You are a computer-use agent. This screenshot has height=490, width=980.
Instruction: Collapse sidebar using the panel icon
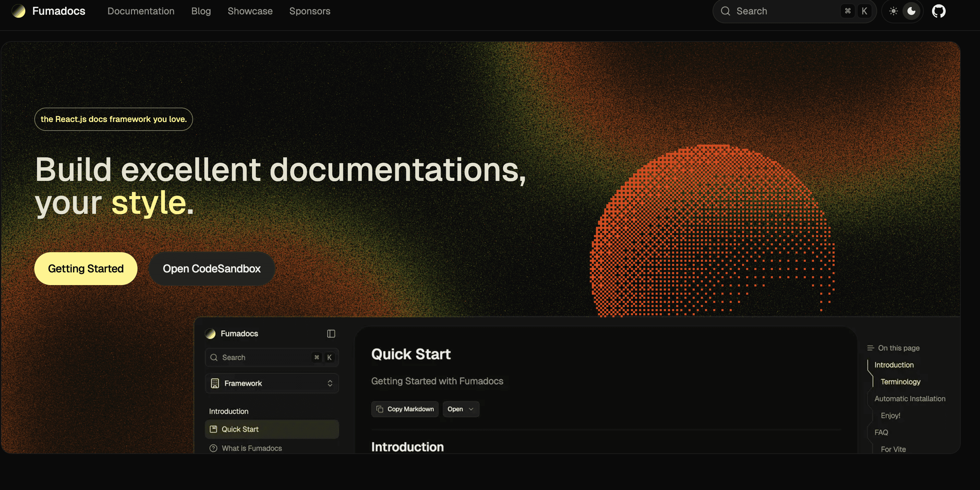click(331, 333)
